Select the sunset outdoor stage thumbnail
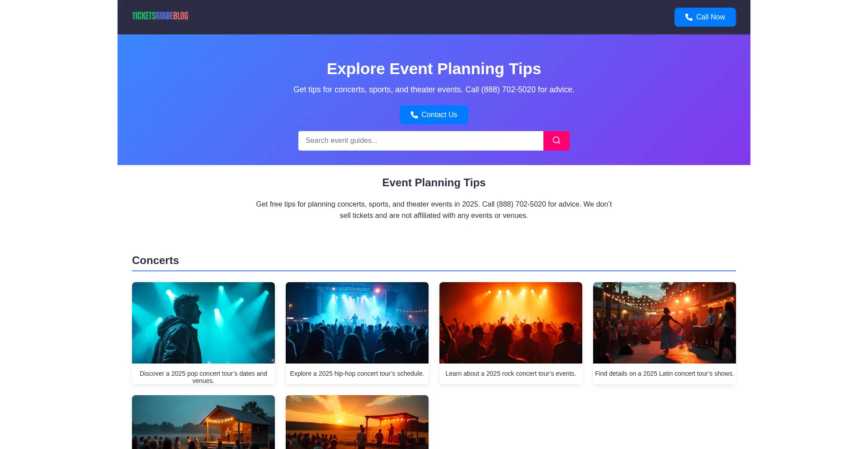The image size is (868, 449). coord(357,422)
